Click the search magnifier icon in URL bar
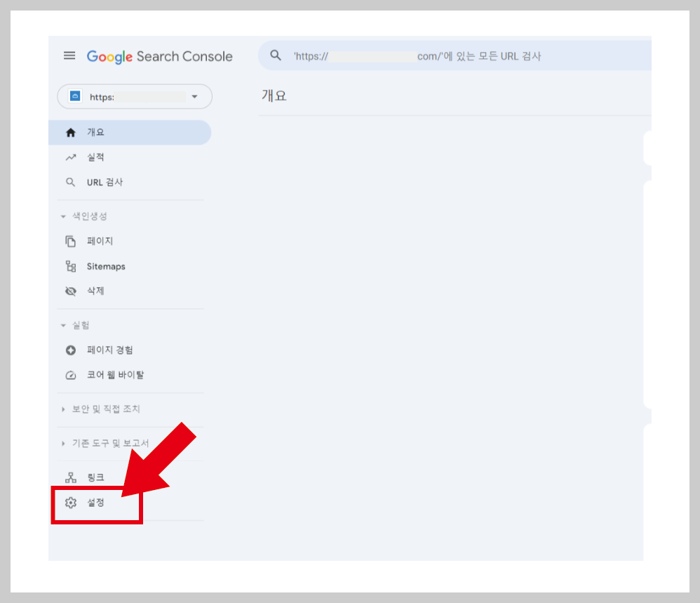The height and width of the screenshot is (603, 700). tap(276, 55)
